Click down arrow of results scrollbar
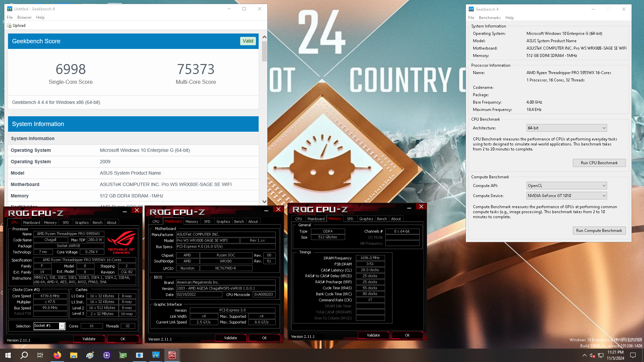The image size is (644, 362). [x=264, y=201]
